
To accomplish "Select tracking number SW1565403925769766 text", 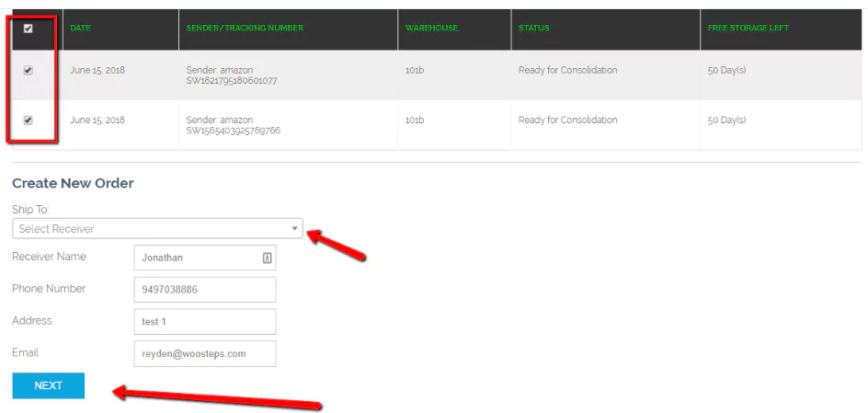I will (x=234, y=131).
